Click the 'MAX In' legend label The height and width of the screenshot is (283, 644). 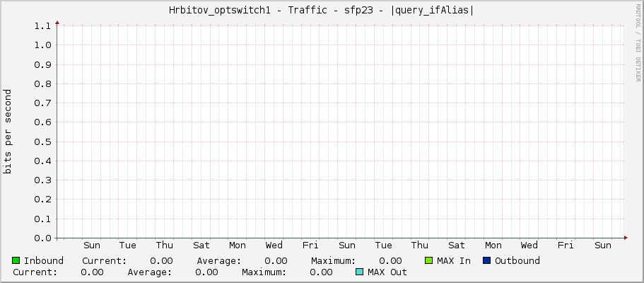point(454,261)
